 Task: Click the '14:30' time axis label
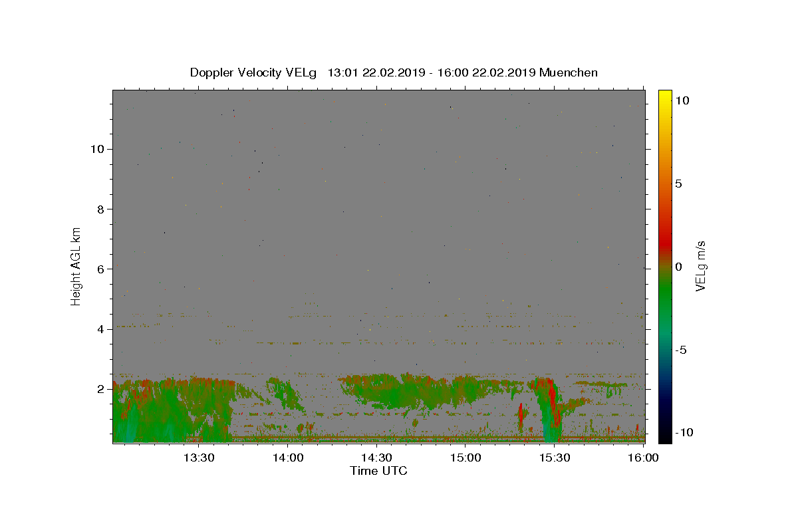point(376,458)
